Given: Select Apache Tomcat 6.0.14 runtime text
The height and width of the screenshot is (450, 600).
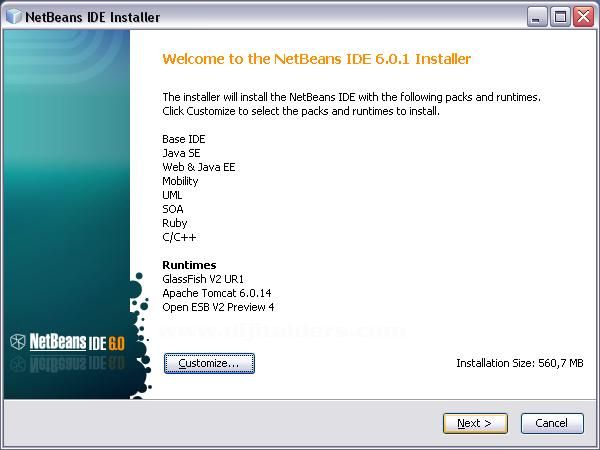Looking at the screenshot, I should click(217, 293).
